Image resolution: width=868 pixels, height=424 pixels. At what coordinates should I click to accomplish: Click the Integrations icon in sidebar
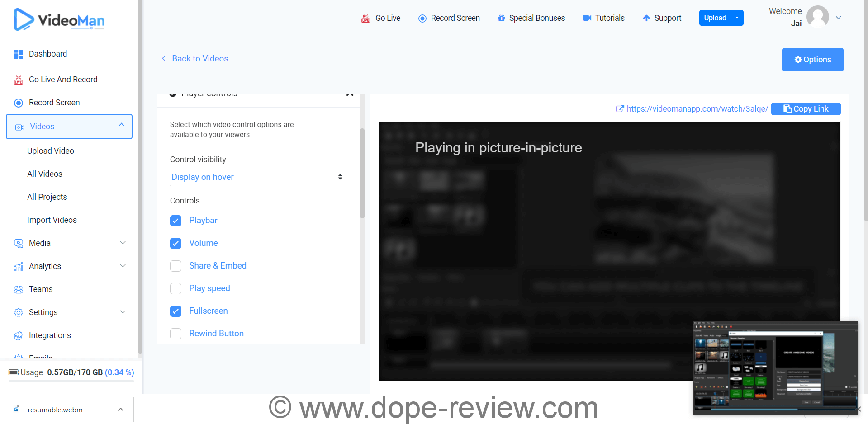[19, 336]
